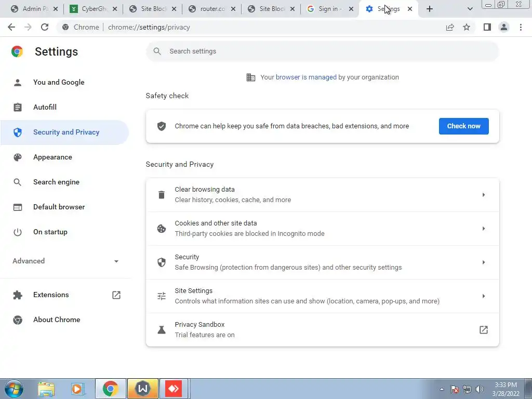The height and width of the screenshot is (399, 532).
Task: Open the side panel icon in toolbar
Action: tap(487, 27)
